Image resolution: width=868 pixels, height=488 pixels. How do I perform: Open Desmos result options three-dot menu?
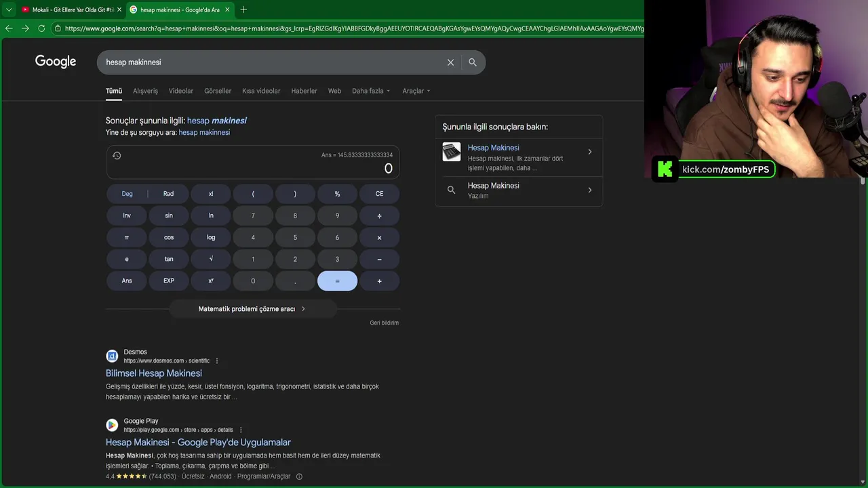click(x=217, y=361)
